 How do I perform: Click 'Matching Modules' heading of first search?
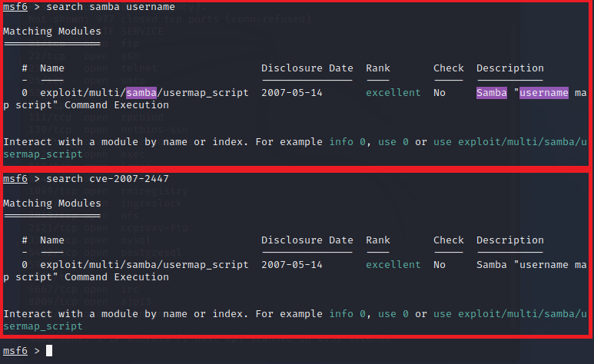pyautogui.click(x=52, y=31)
